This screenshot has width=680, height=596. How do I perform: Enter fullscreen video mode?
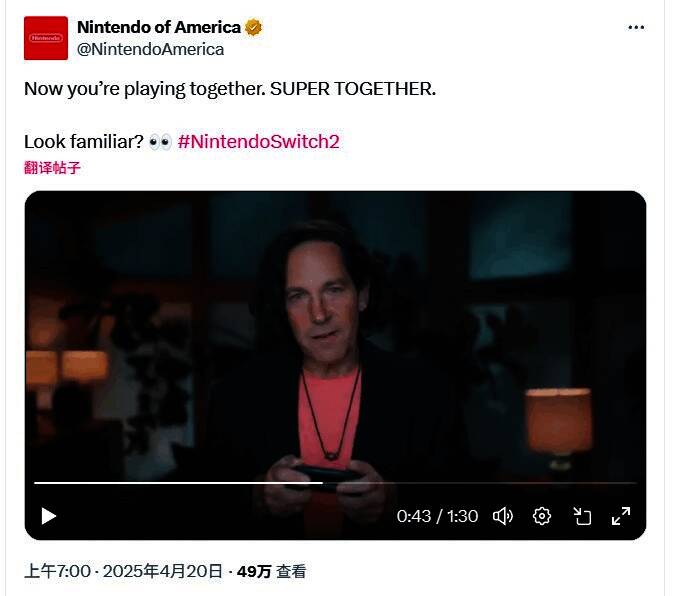(621, 516)
